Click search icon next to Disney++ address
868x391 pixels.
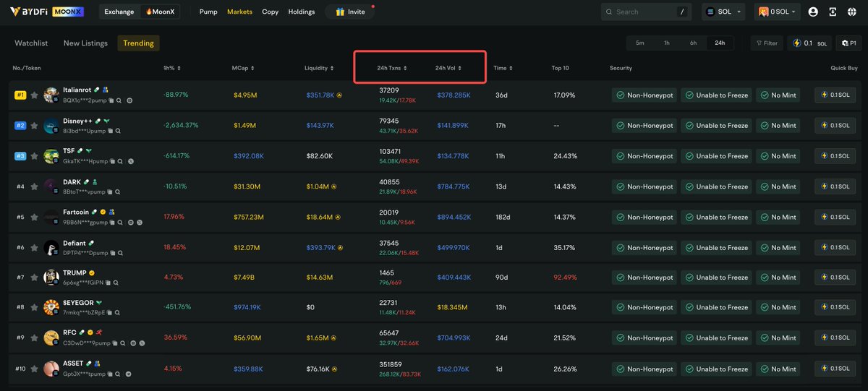pyautogui.click(x=118, y=131)
